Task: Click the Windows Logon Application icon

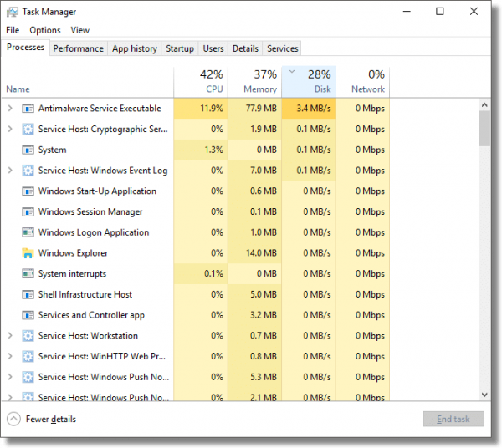Action: (28, 232)
